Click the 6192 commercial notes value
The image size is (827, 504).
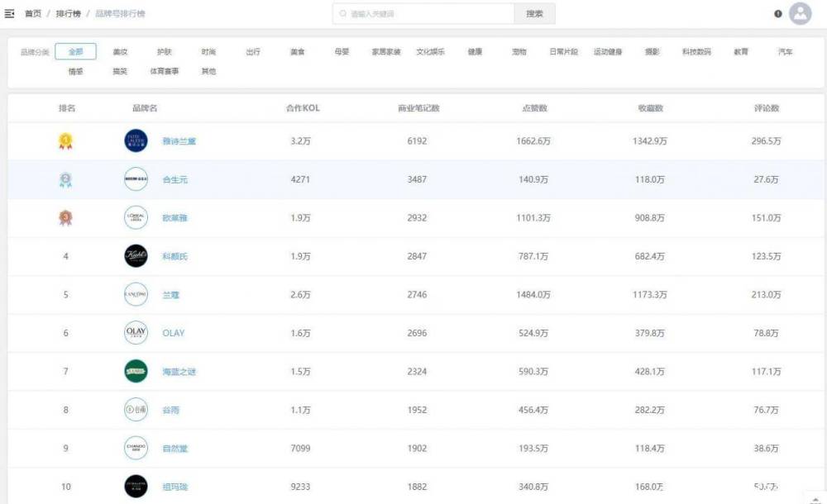click(417, 141)
